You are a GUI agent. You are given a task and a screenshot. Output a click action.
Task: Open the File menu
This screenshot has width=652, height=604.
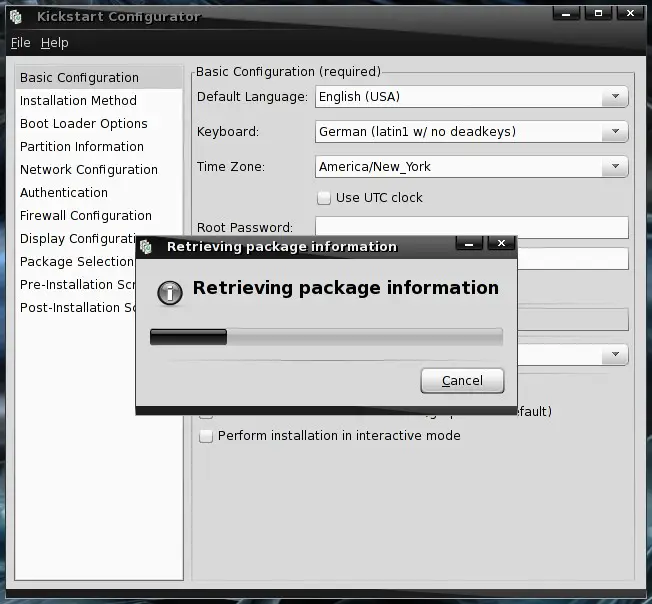pyautogui.click(x=20, y=43)
